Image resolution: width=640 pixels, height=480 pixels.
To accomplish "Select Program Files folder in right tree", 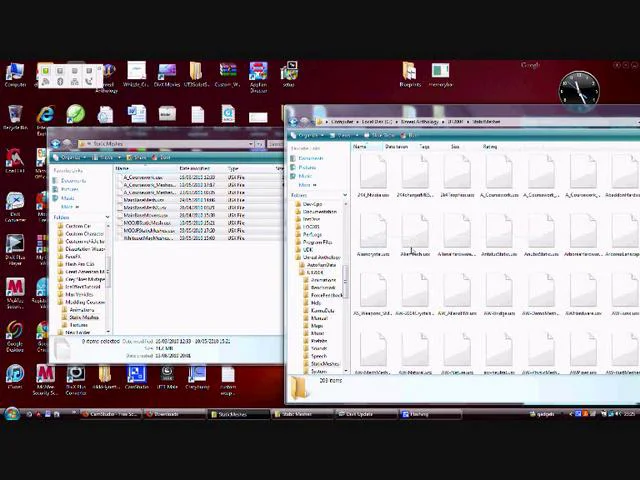I will click(313, 242).
